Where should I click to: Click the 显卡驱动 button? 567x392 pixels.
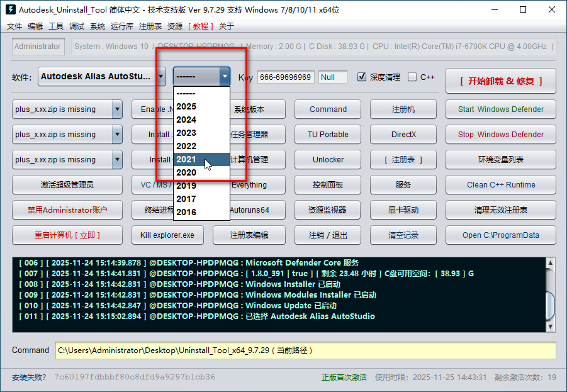(x=403, y=210)
